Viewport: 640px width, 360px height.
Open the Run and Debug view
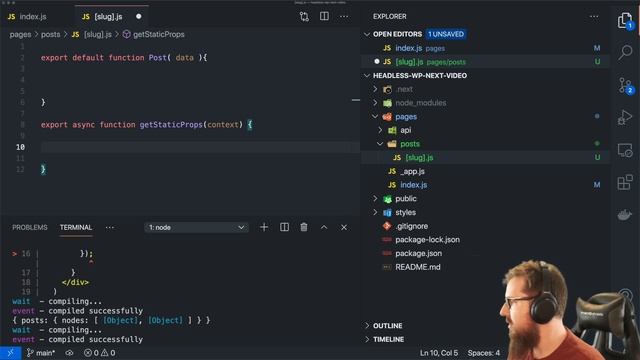pos(625,118)
